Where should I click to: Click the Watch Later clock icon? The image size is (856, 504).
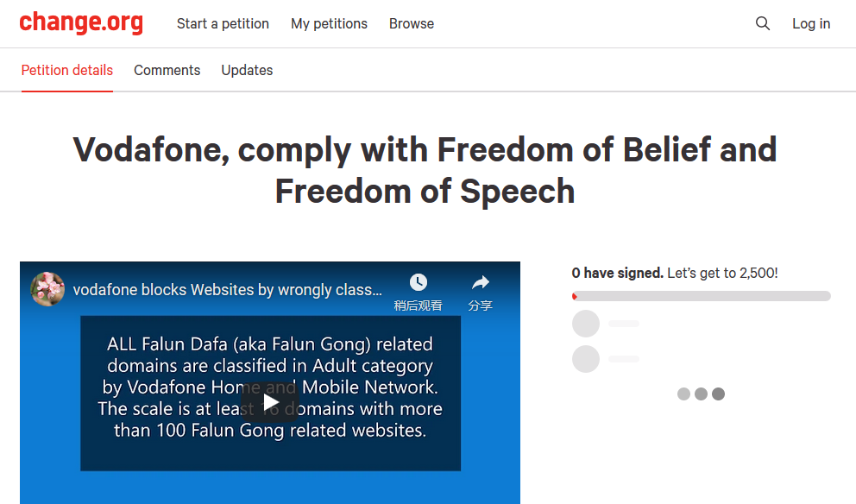click(x=419, y=283)
